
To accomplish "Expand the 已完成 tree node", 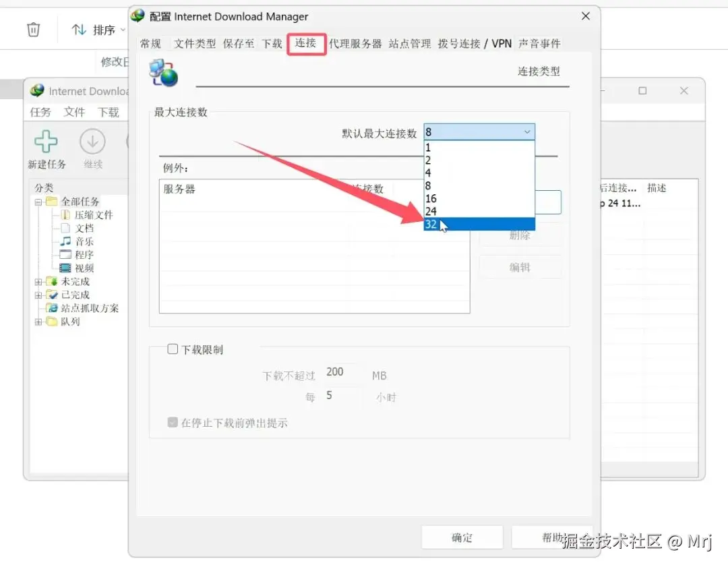I will (x=38, y=295).
